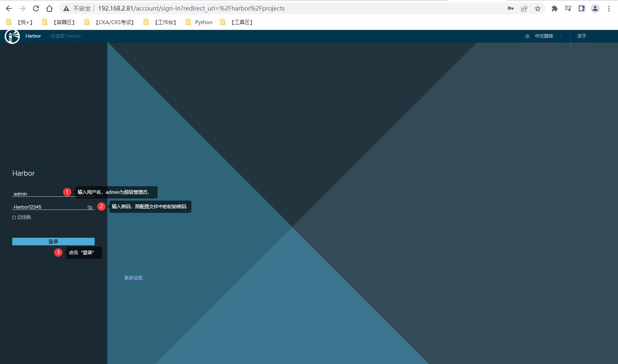Bookmark this page with star icon

click(x=538, y=8)
